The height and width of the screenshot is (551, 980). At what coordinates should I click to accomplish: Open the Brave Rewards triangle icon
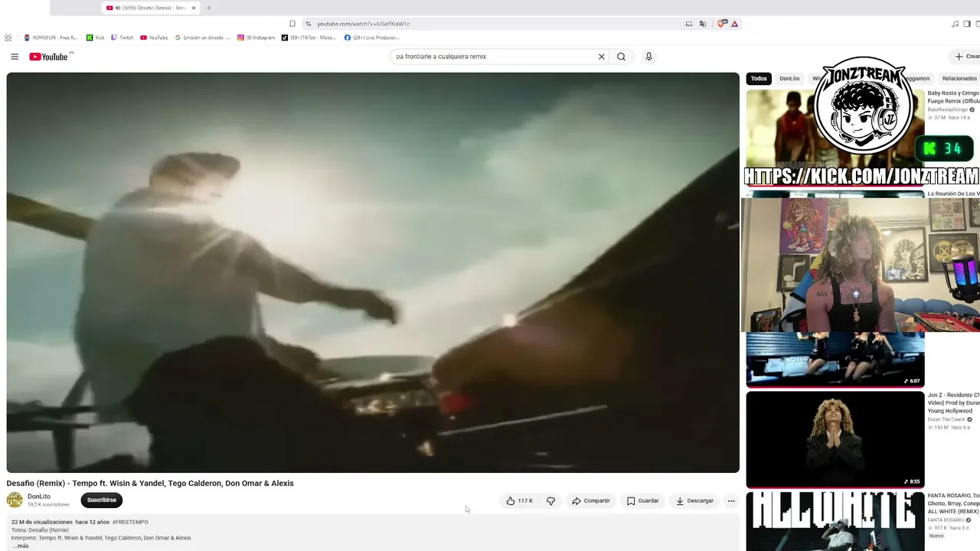click(734, 24)
